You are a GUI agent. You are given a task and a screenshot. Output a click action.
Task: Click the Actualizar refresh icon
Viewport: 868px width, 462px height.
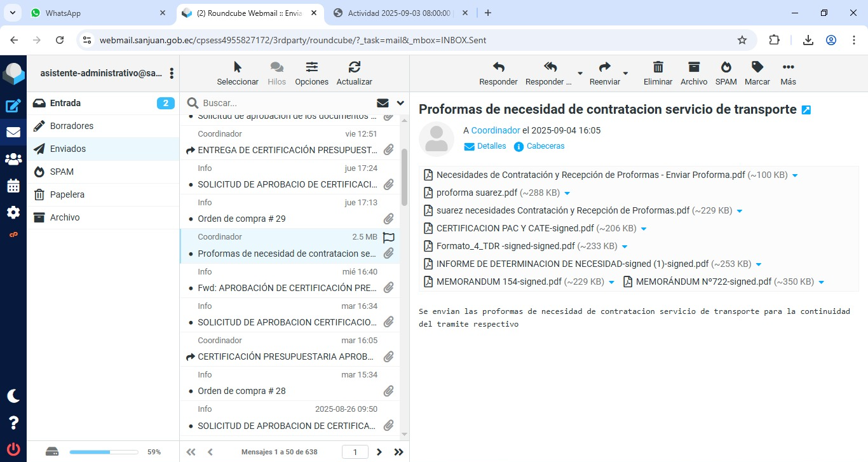(x=354, y=67)
